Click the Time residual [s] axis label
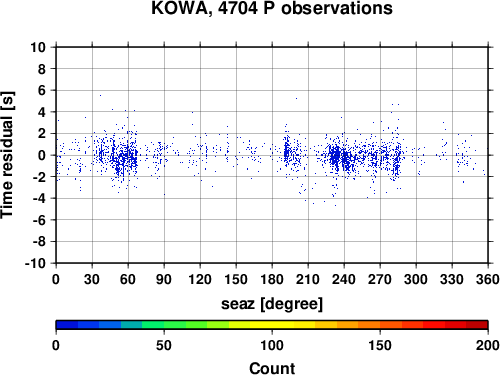The width and height of the screenshot is (500, 375). click(x=8, y=155)
